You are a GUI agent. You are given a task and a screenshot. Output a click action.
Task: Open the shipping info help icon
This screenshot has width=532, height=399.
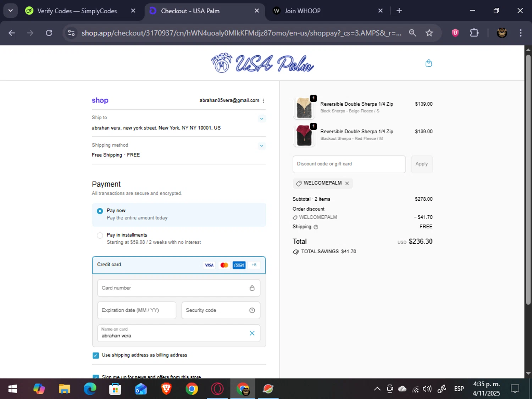coord(316,227)
